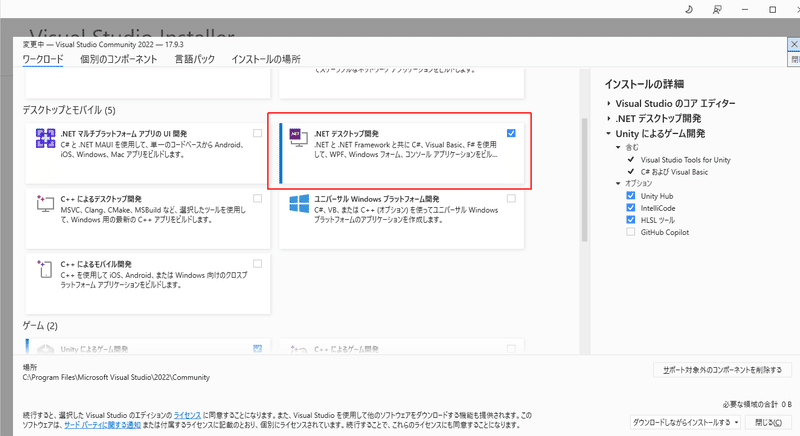
Task: Click ゲーム (2) section heading
Action: 40,326
